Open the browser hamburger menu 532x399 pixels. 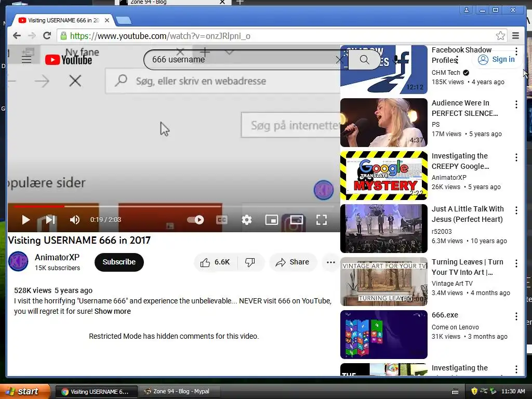[x=515, y=36]
